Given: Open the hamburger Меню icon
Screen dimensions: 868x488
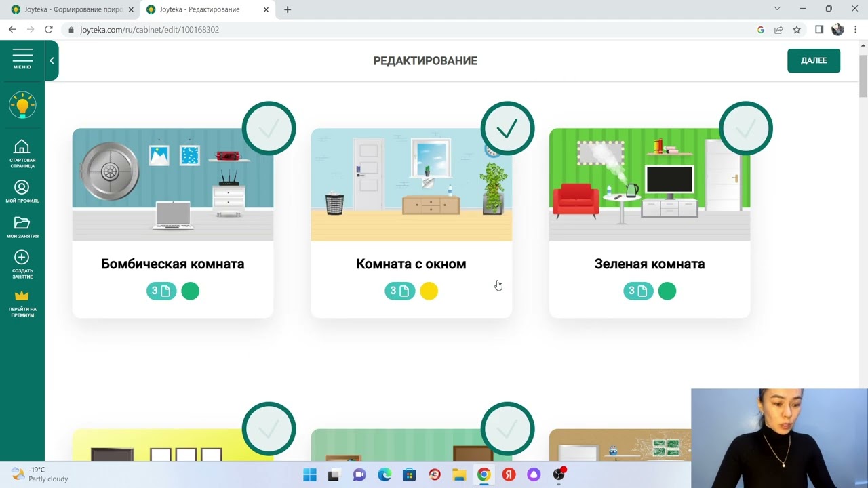Looking at the screenshot, I should [22, 59].
